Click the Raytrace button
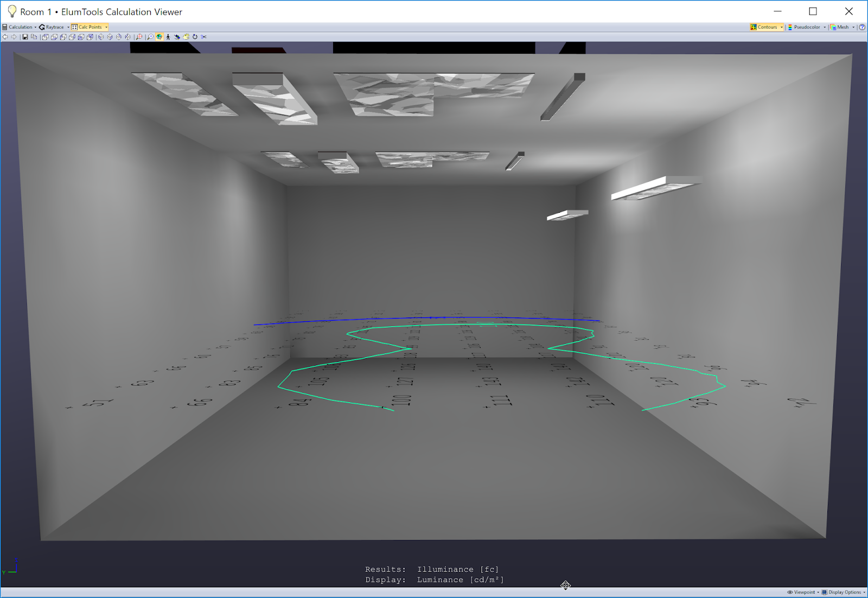This screenshot has width=868, height=598. click(54, 27)
